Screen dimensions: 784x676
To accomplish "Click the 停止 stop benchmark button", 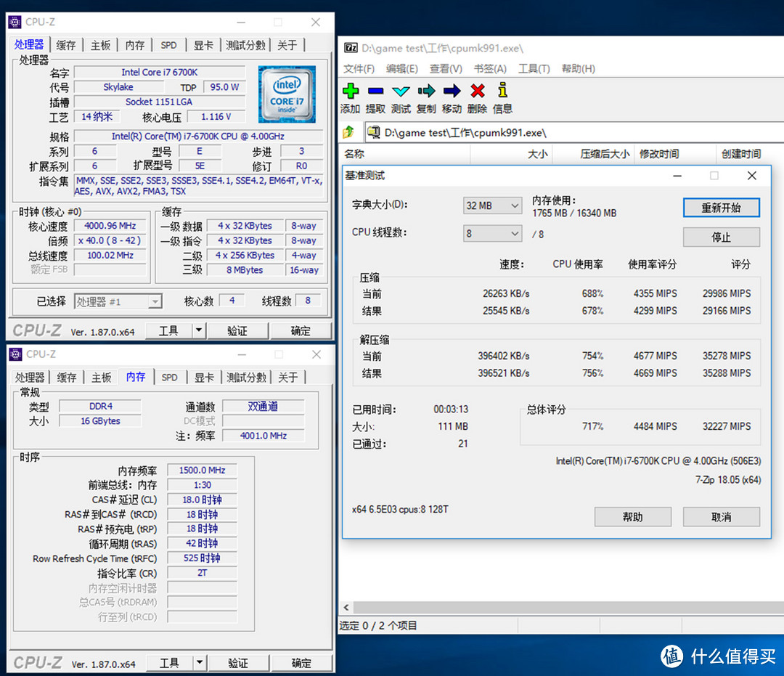I will pyautogui.click(x=721, y=237).
